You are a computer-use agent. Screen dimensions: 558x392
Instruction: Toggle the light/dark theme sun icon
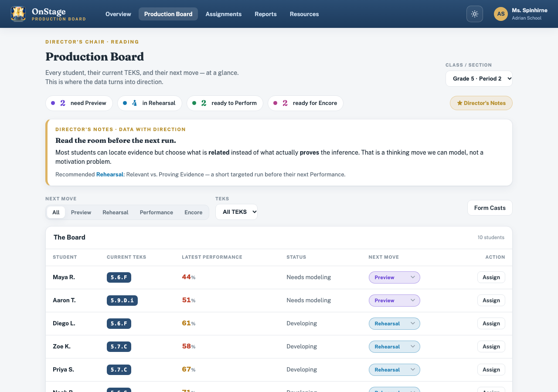click(x=475, y=14)
